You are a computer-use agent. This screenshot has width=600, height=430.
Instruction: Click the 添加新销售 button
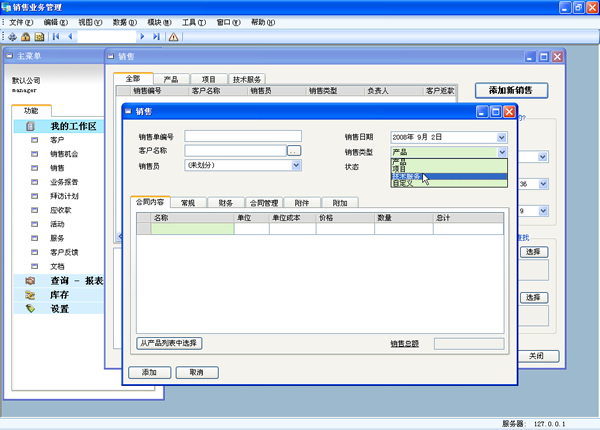[511, 90]
